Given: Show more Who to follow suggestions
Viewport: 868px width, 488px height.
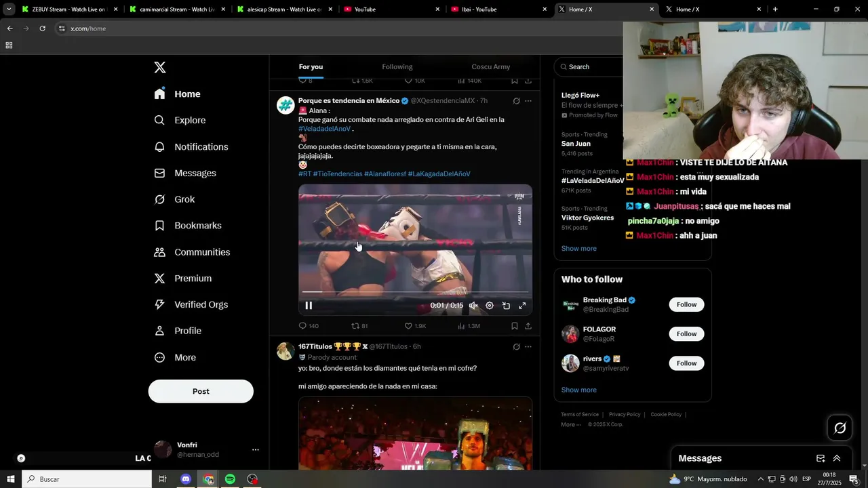Looking at the screenshot, I should 579,390.
